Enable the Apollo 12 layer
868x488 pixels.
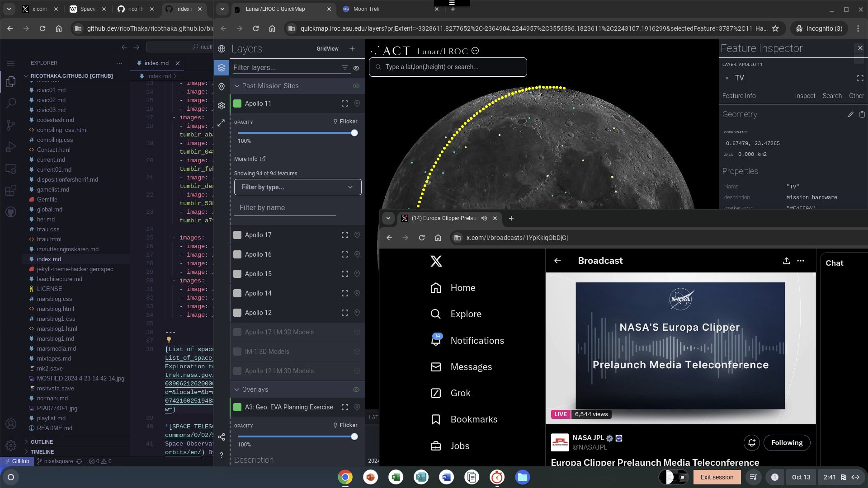click(237, 313)
